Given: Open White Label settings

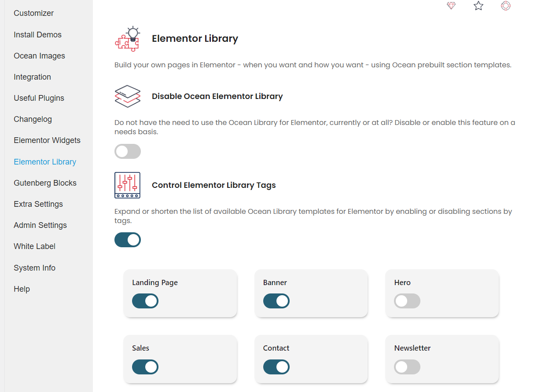Looking at the screenshot, I should [x=35, y=246].
